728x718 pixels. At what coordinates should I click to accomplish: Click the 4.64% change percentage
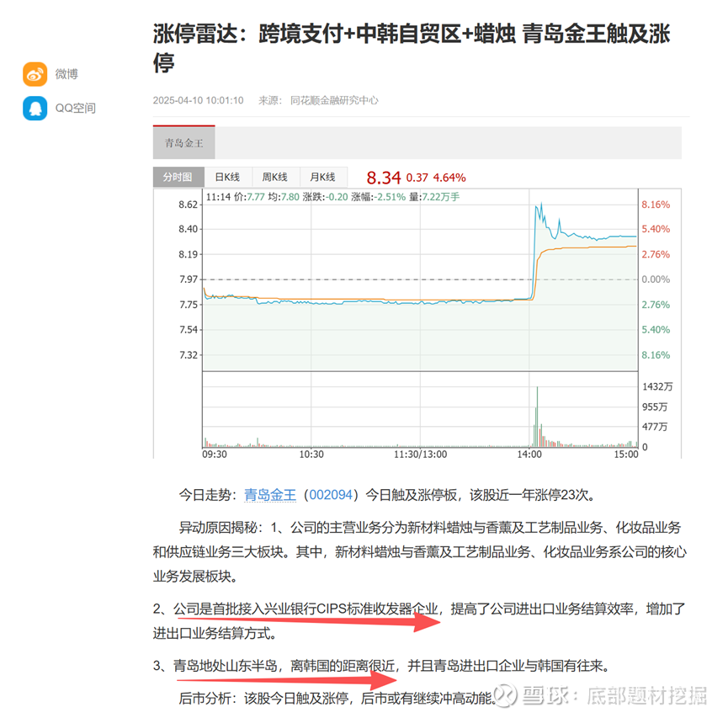449,178
